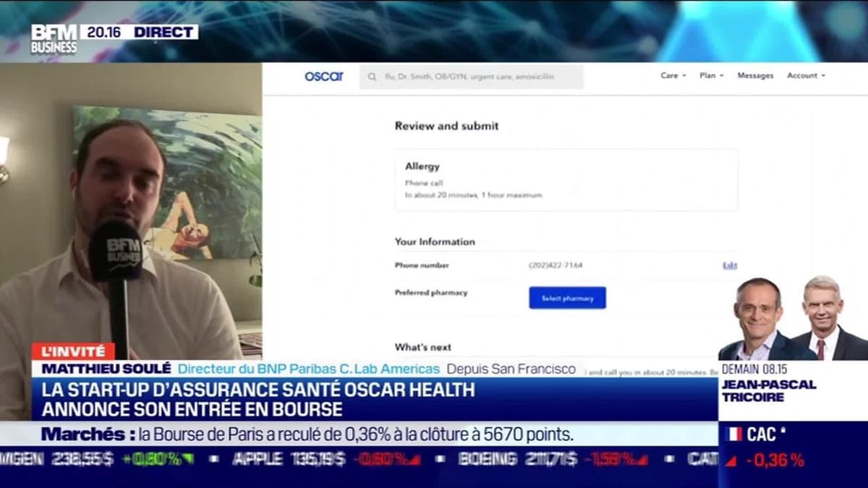This screenshot has width=868, height=488.
Task: Click the DIRECT live badge
Action: pyautogui.click(x=165, y=32)
